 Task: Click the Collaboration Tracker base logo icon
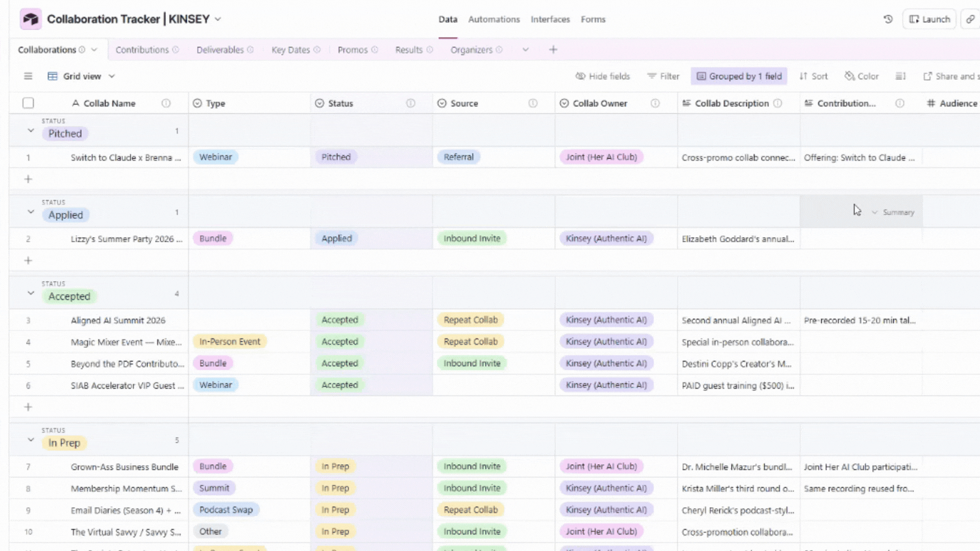click(31, 19)
